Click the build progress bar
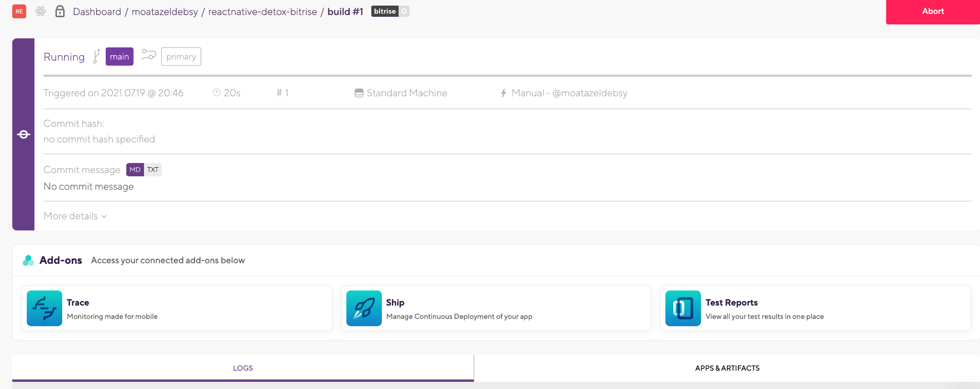Screen dimensions: 980x389 click(507, 76)
